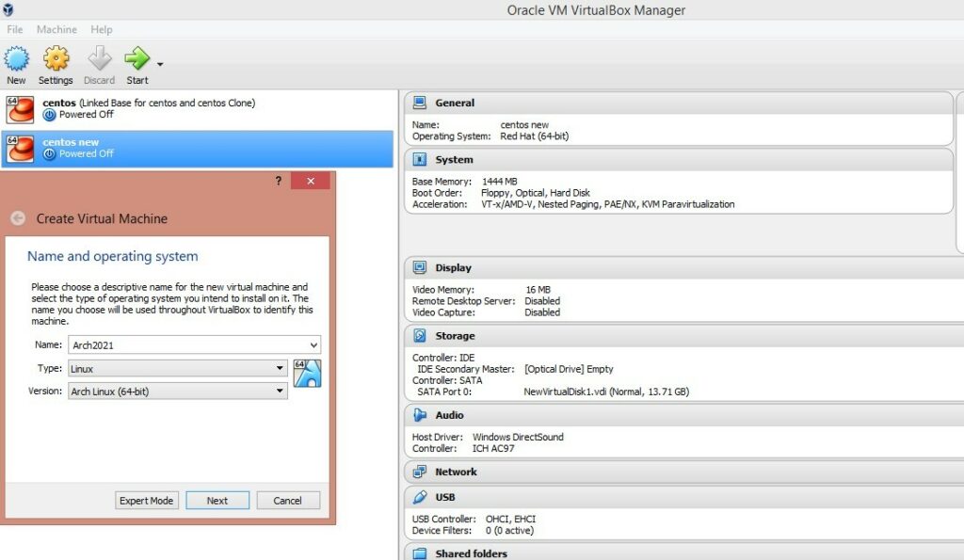Click the Next button

coord(217,501)
